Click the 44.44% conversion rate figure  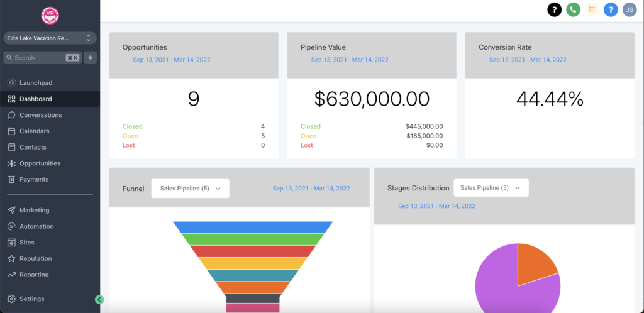550,99
